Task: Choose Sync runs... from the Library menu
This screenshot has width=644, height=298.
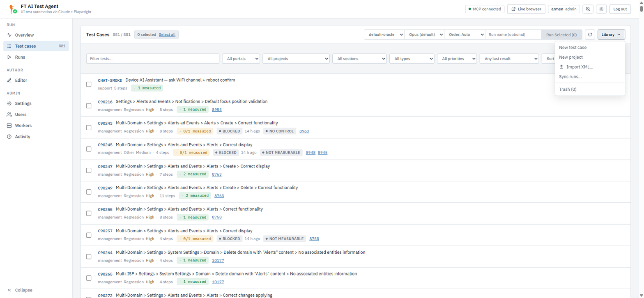Action: pos(590,77)
